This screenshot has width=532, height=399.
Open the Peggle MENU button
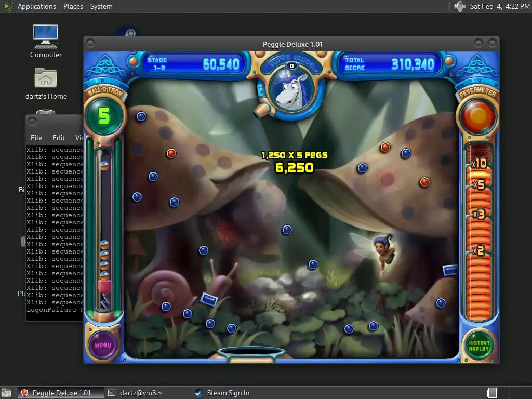coord(103,345)
